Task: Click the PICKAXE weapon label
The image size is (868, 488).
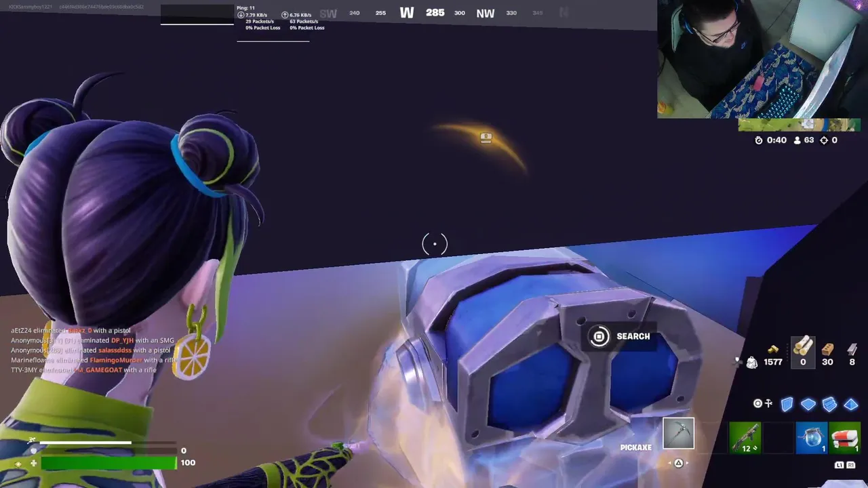Action: point(635,447)
